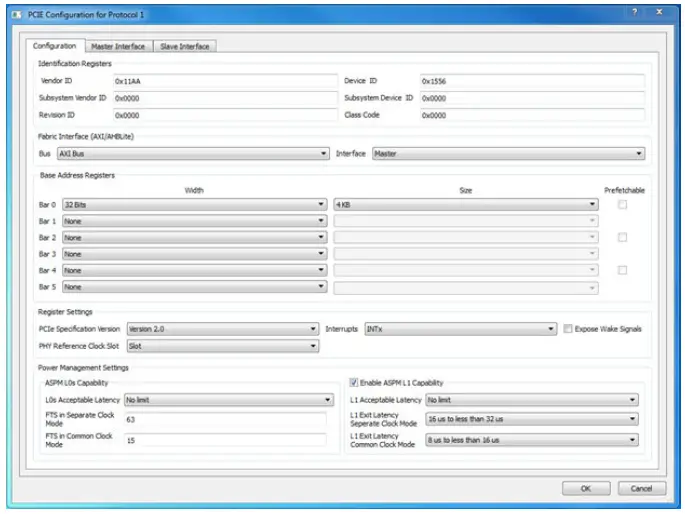The image size is (685, 514).
Task: Click the Device ID input field
Action: [x=532, y=81]
